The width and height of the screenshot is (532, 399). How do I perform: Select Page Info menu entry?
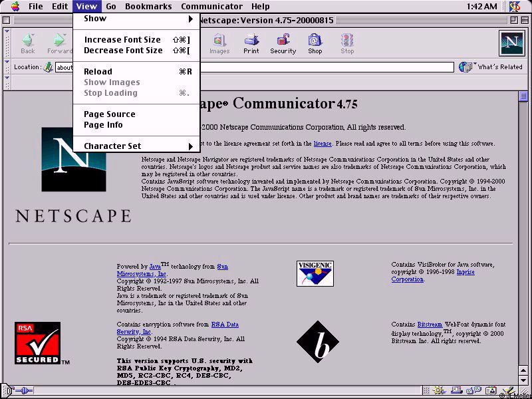point(137,125)
